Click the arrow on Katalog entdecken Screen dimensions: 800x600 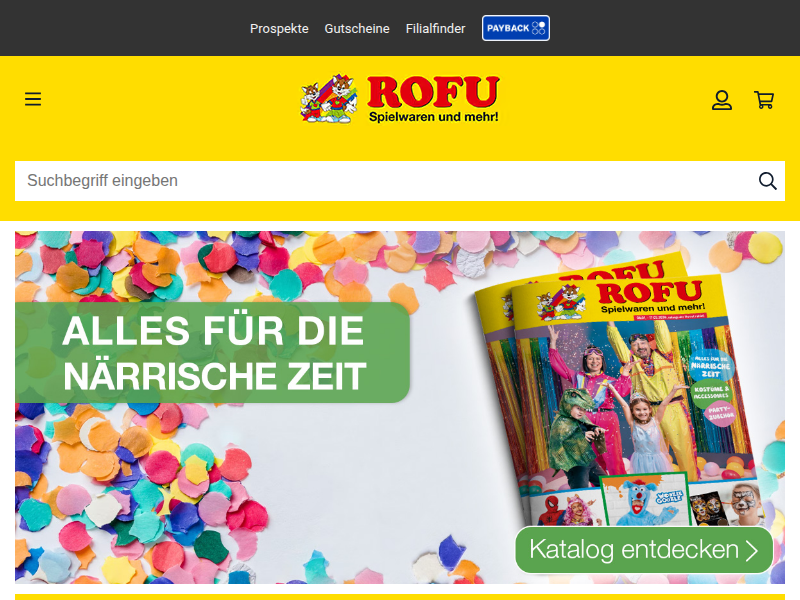[x=752, y=551]
